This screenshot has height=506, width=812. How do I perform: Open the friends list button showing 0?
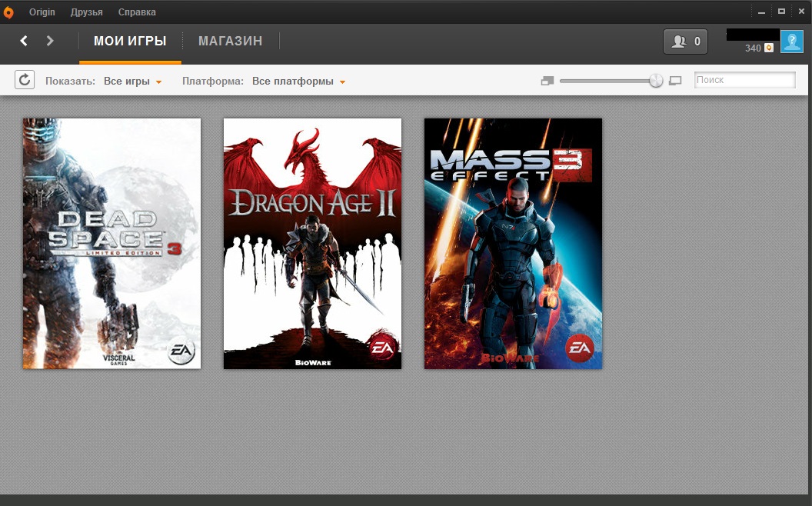[685, 42]
